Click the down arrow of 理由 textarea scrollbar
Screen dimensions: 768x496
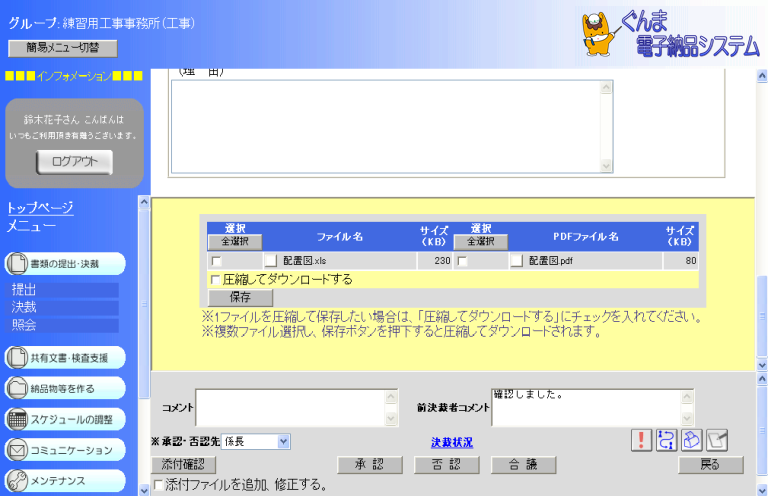click(x=606, y=166)
